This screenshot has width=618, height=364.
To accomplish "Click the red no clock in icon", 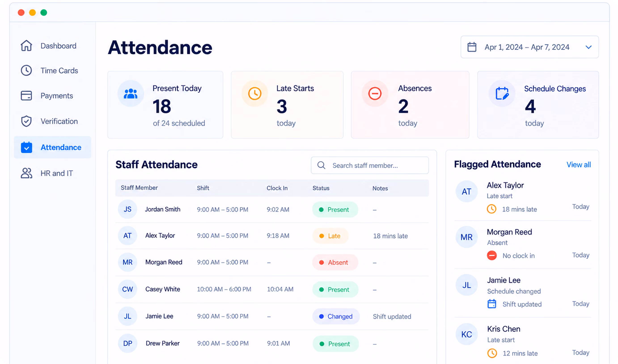I will point(492,255).
